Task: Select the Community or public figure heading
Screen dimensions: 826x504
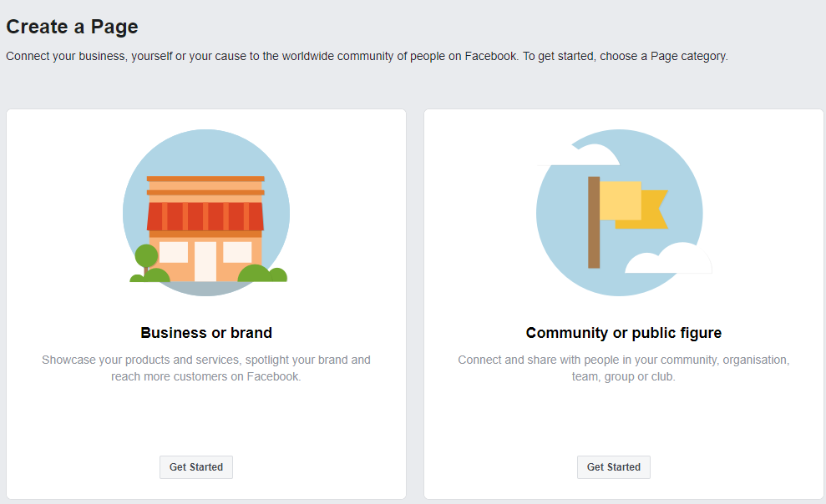Action: [624, 333]
